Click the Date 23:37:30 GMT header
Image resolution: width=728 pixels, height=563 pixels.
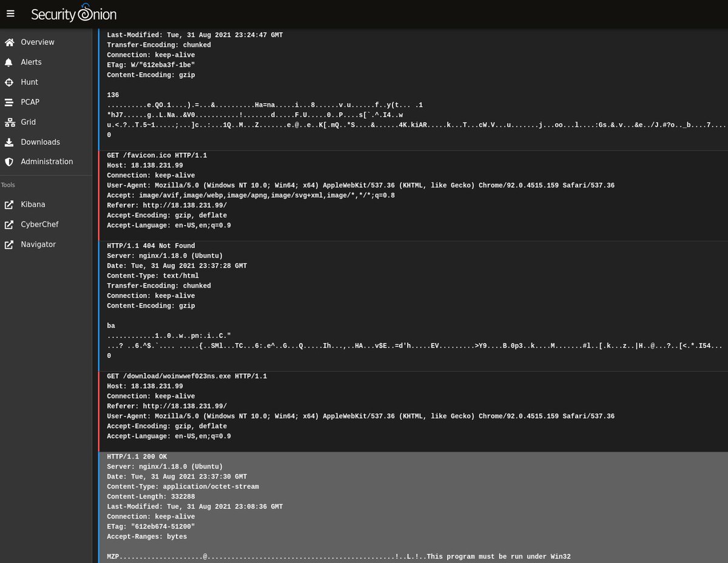tap(177, 477)
